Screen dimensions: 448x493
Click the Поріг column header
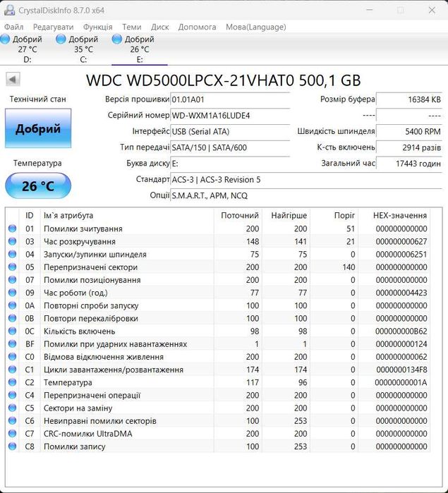click(334, 215)
